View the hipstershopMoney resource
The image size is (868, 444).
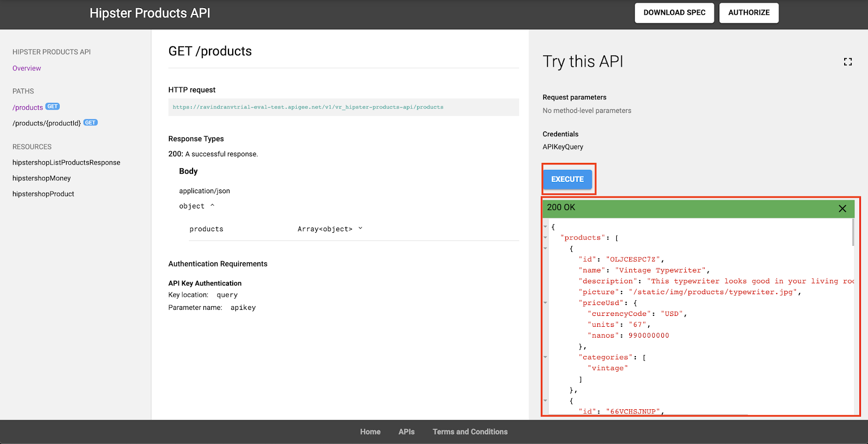(x=42, y=178)
